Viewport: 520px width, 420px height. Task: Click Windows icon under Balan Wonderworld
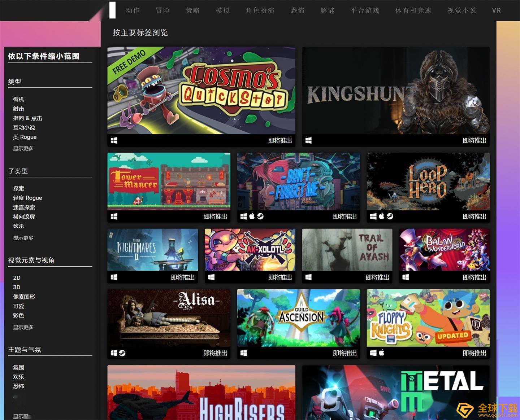pyautogui.click(x=406, y=277)
